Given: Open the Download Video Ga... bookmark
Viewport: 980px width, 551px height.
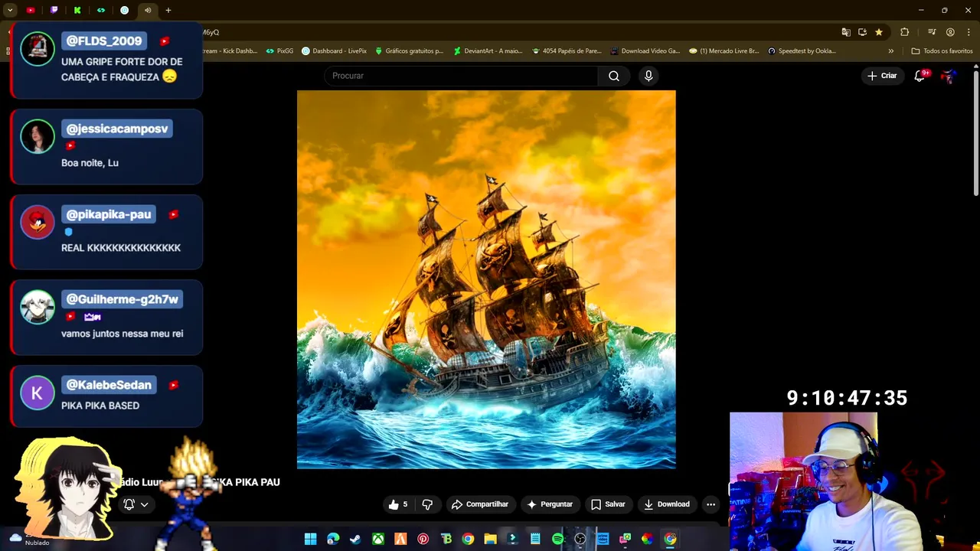Looking at the screenshot, I should point(645,51).
